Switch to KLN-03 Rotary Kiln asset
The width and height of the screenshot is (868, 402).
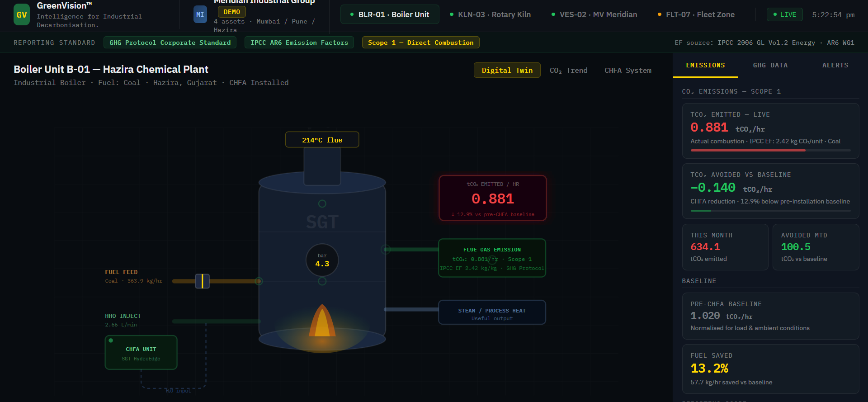point(490,14)
